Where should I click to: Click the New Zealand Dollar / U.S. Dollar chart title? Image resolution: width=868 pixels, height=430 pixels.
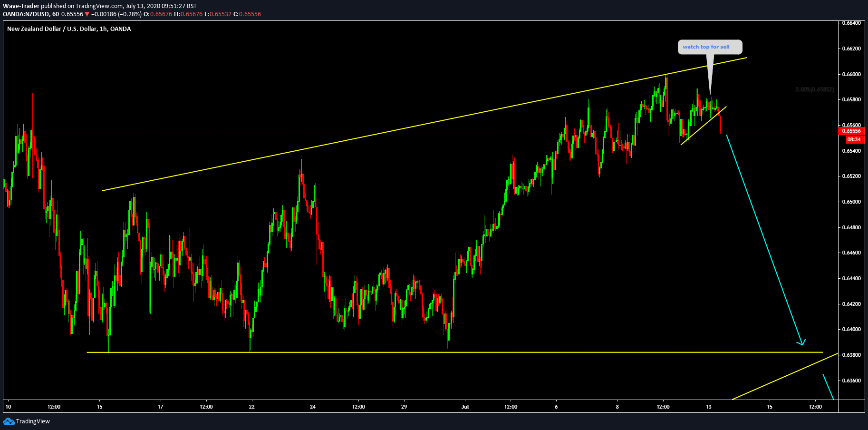(69, 29)
